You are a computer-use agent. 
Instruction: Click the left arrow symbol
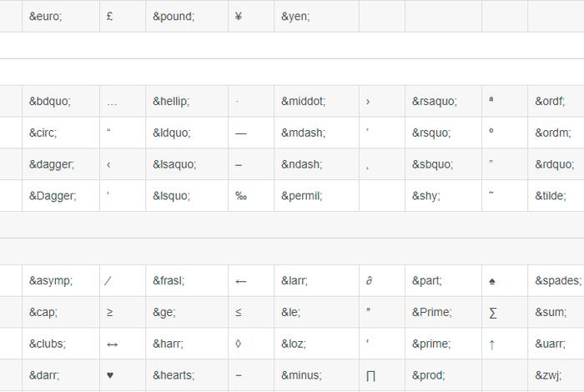241,281
